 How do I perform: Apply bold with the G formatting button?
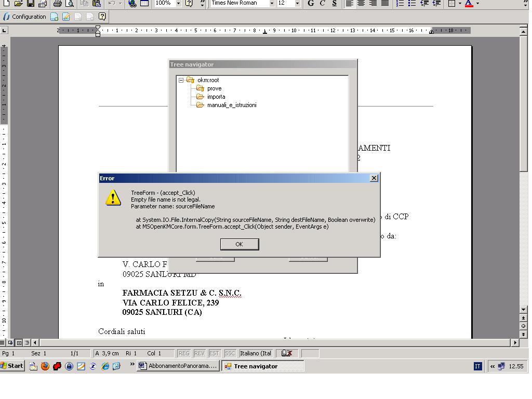310,4
